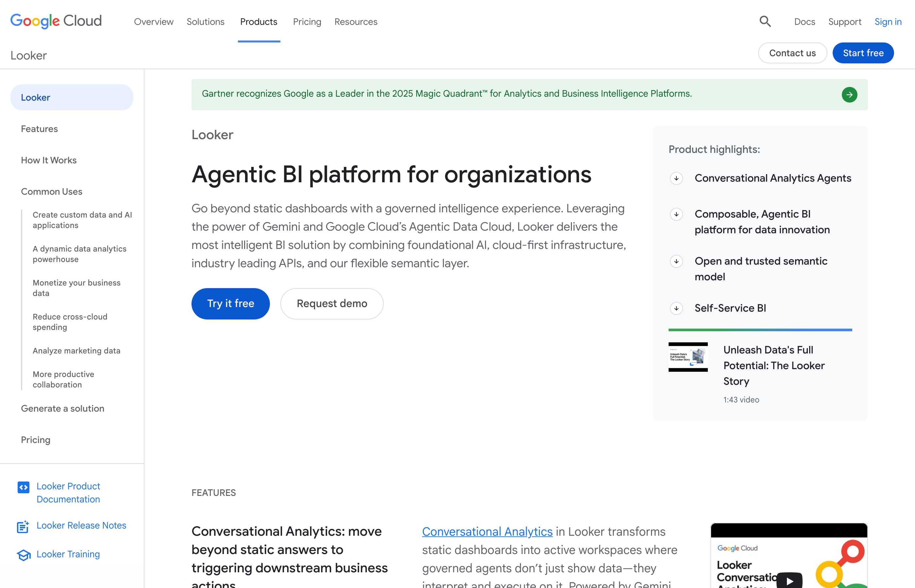
Task: Open the Resources menu
Action: coord(356,22)
